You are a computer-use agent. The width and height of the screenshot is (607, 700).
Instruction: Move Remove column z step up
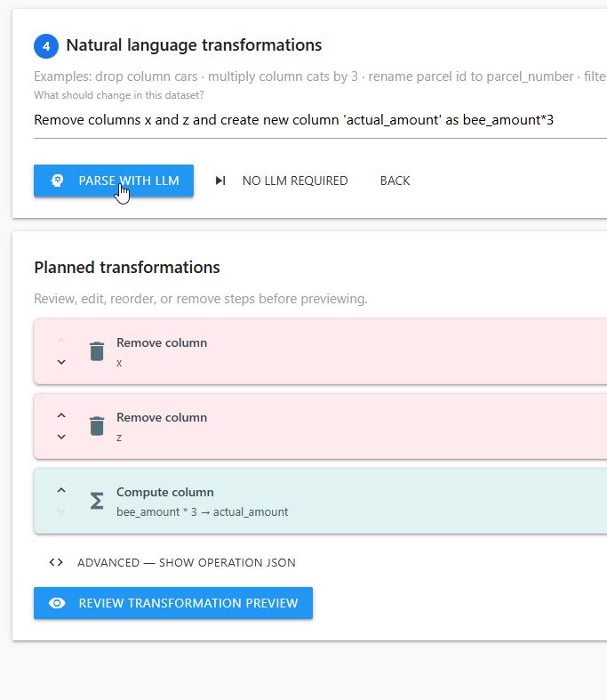tap(61, 415)
